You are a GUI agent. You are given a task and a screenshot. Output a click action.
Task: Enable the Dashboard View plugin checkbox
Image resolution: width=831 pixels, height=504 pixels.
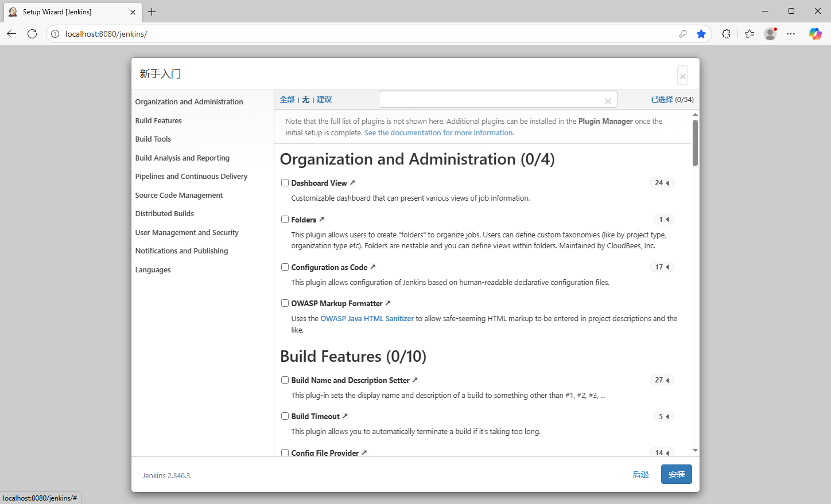click(285, 183)
